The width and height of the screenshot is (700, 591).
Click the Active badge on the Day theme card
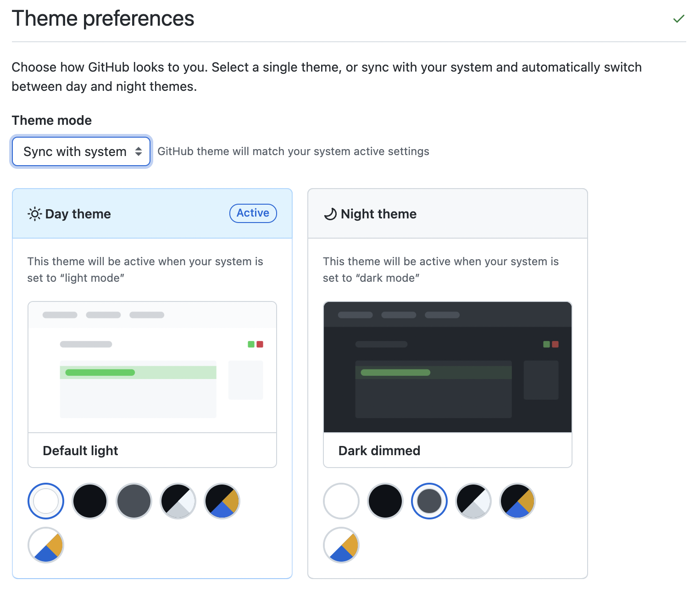coord(253,213)
